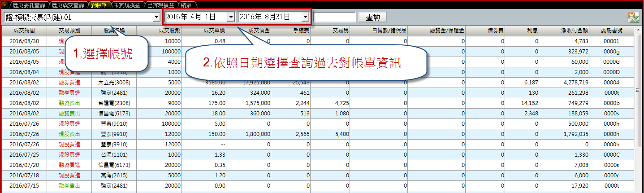Switch to the 歷史成交查詢 tab
The height and width of the screenshot is (193, 644).
67,4
